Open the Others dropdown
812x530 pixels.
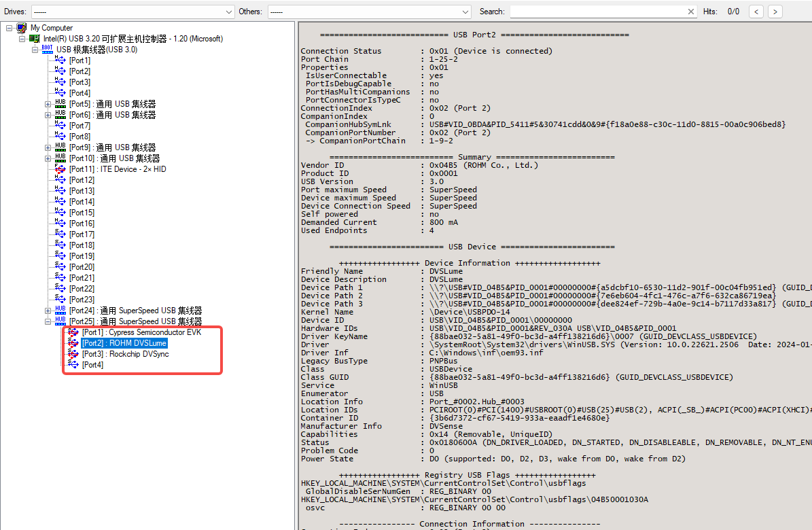pyautogui.click(x=465, y=12)
